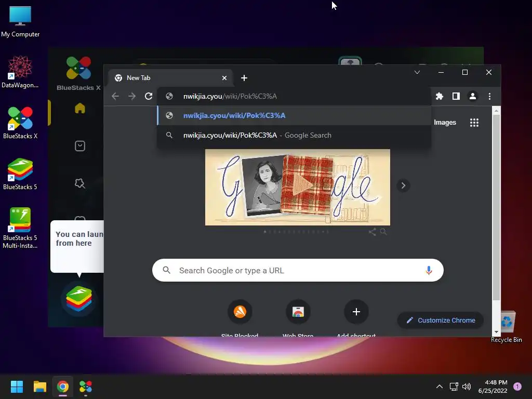Click the BlueStacks X taskbar icon
The image size is (532, 399).
click(x=86, y=387)
